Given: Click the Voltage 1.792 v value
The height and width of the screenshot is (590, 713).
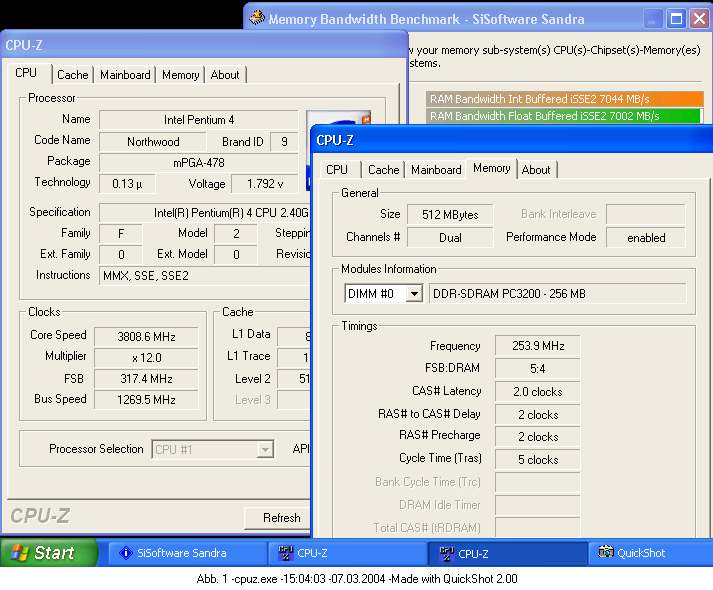Looking at the screenshot, I should pos(265,184).
